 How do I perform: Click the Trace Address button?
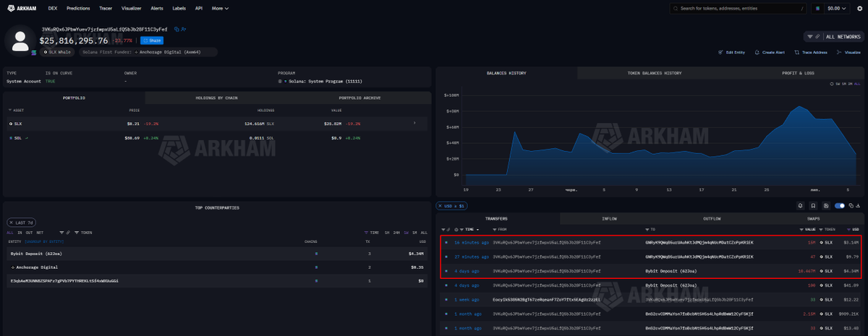pyautogui.click(x=809, y=52)
